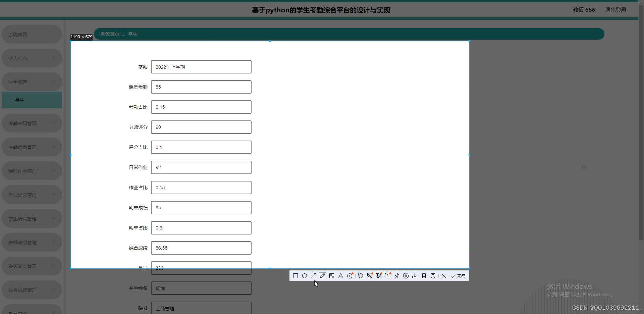The height and width of the screenshot is (314, 644).
Task: Save screenshot with download icon
Action: 415,276
